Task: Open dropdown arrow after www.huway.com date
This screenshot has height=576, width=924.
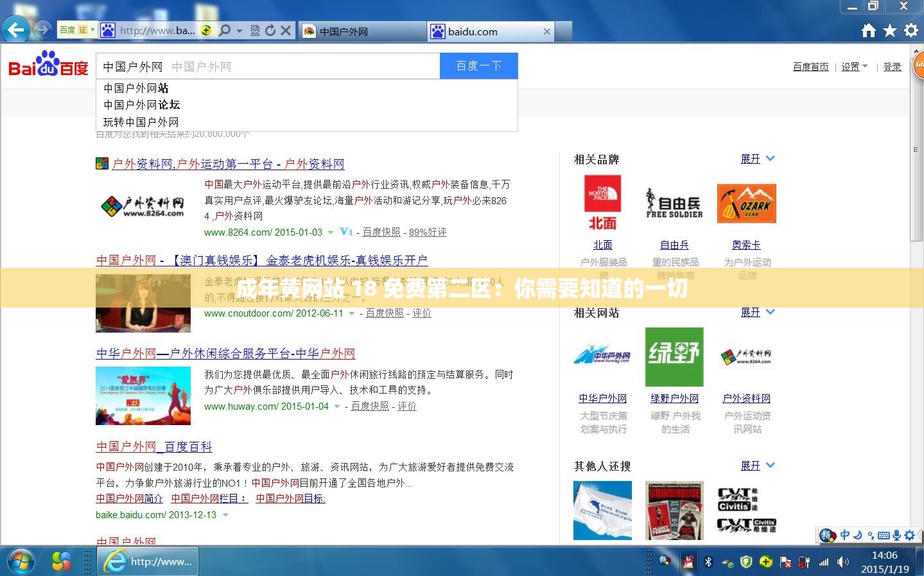Action: point(337,406)
